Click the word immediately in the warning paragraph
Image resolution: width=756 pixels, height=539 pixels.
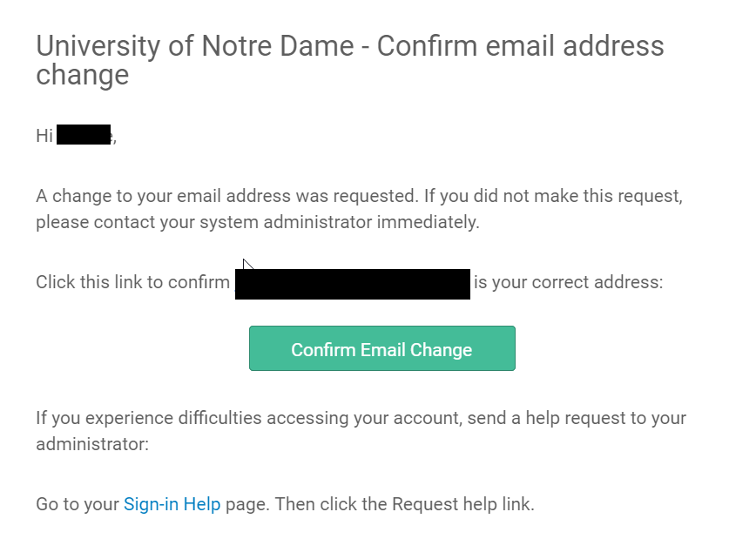pyautogui.click(x=428, y=222)
